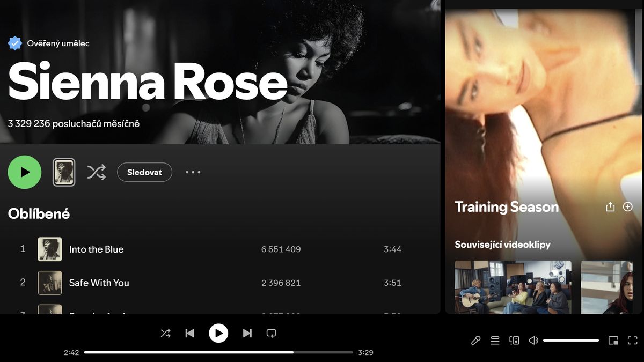Open the playback queue icon
Image resolution: width=644 pixels, height=362 pixels.
coord(495,341)
